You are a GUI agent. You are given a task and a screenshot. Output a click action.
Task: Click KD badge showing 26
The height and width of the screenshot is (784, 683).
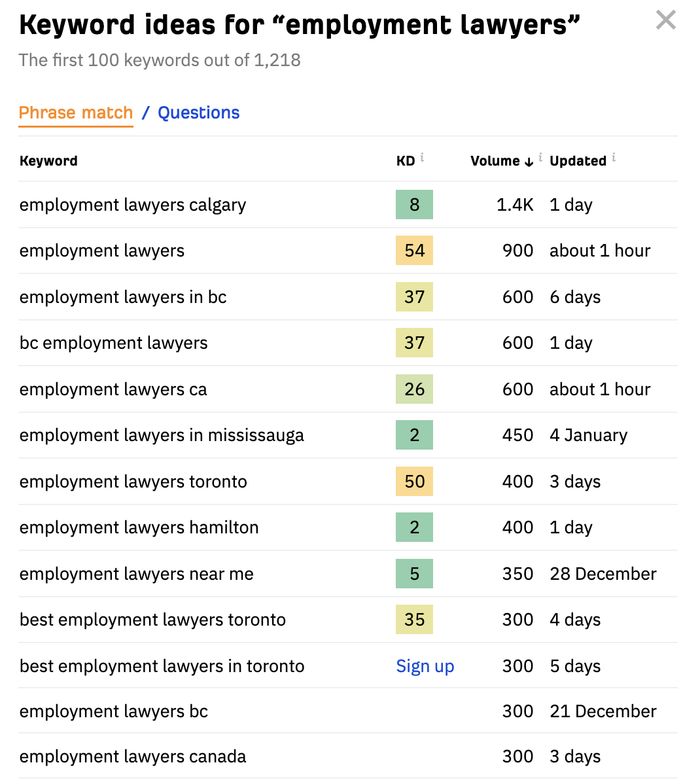pos(414,389)
